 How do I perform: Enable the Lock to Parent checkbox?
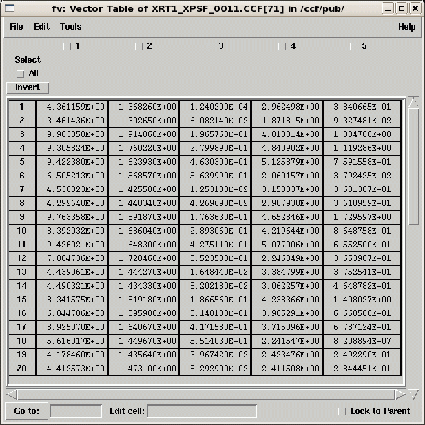(x=342, y=411)
